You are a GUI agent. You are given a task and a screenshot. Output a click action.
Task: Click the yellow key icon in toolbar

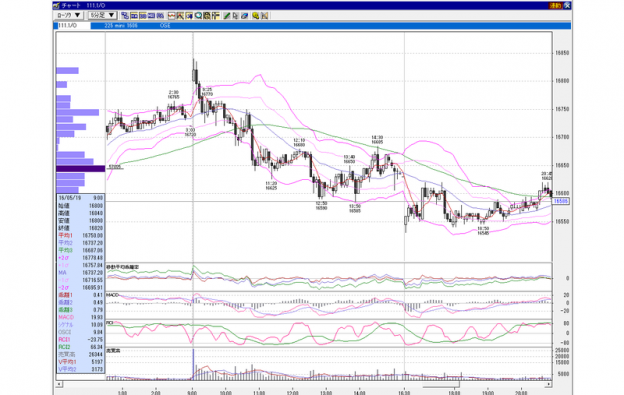click(255, 16)
